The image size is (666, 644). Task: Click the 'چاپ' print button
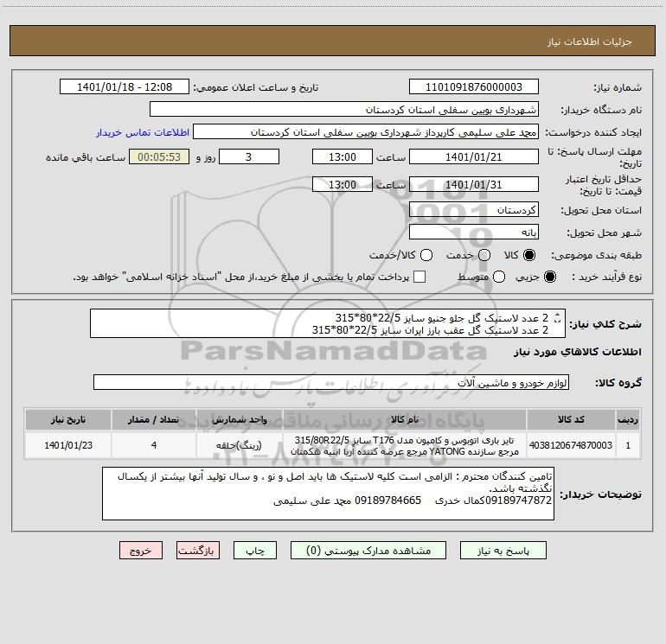(x=255, y=550)
